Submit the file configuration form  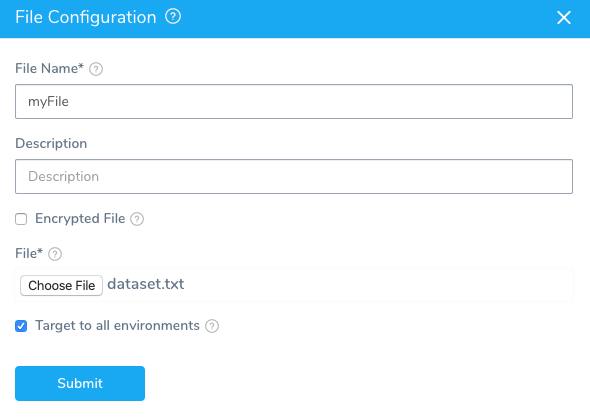point(80,383)
